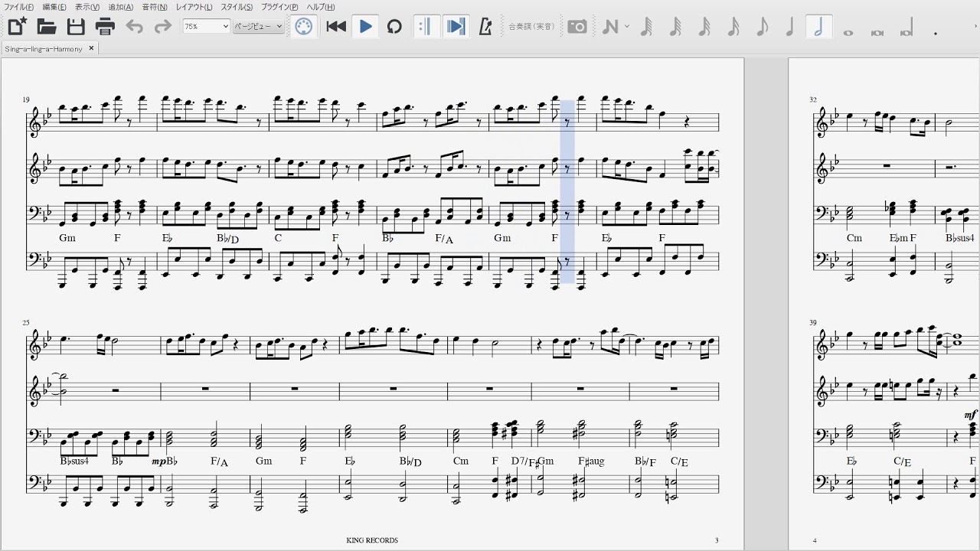Open the ページビュー view mode dropdown
The height and width of the screenshot is (551, 980).
pos(258,26)
